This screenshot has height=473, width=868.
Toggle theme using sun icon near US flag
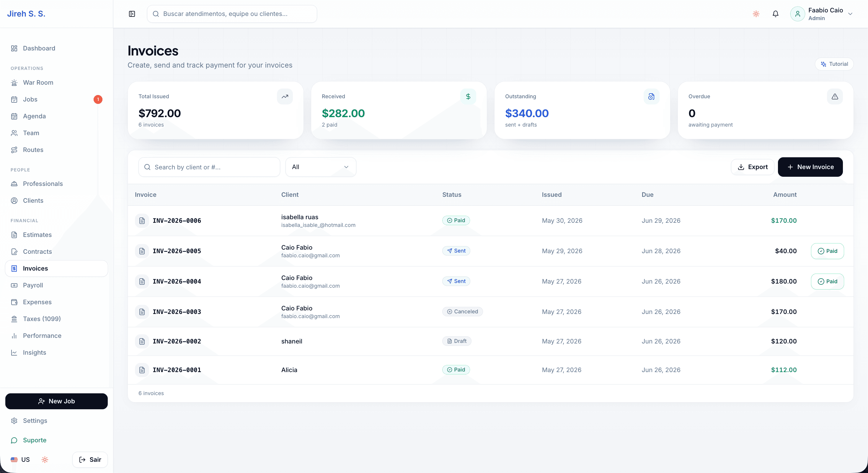(x=45, y=459)
